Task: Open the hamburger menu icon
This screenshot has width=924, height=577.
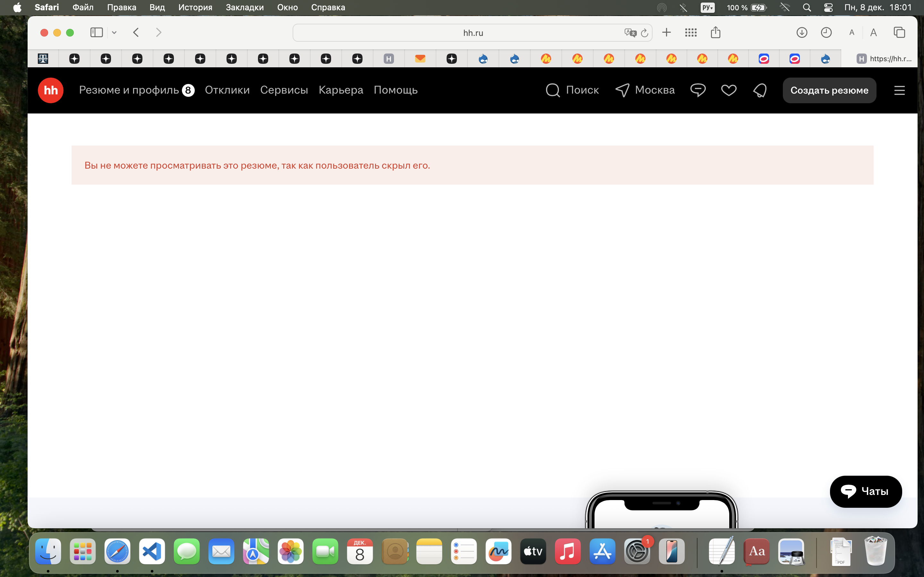Action: coord(899,90)
